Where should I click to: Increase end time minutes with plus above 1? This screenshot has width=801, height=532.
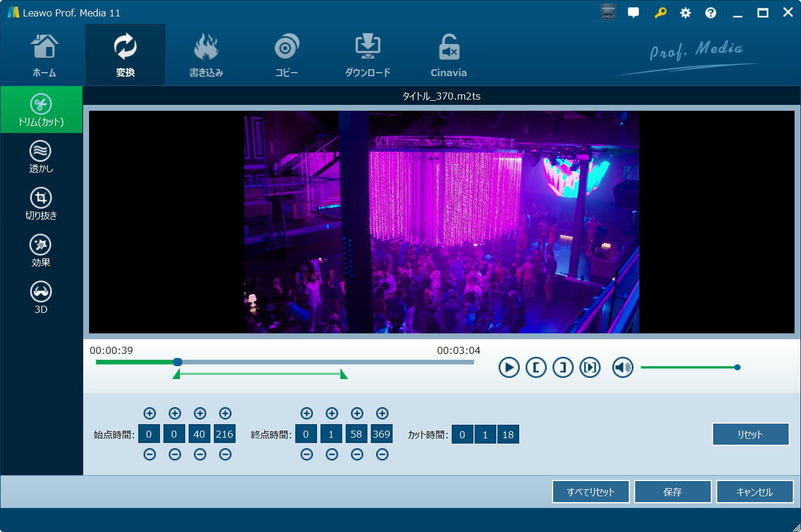coord(332,414)
